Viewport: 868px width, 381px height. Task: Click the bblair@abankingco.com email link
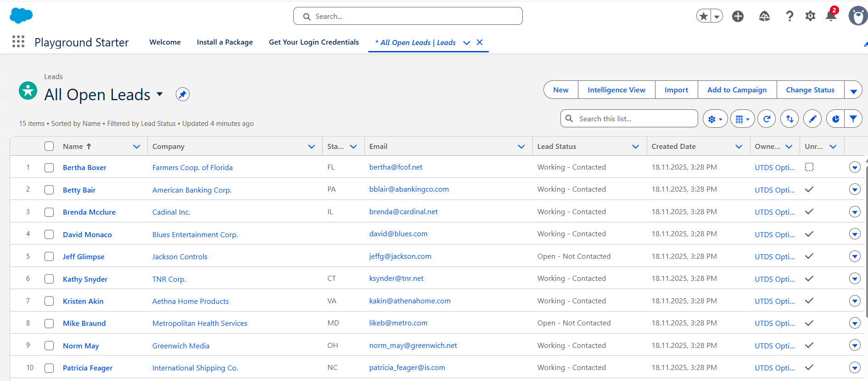(x=409, y=189)
